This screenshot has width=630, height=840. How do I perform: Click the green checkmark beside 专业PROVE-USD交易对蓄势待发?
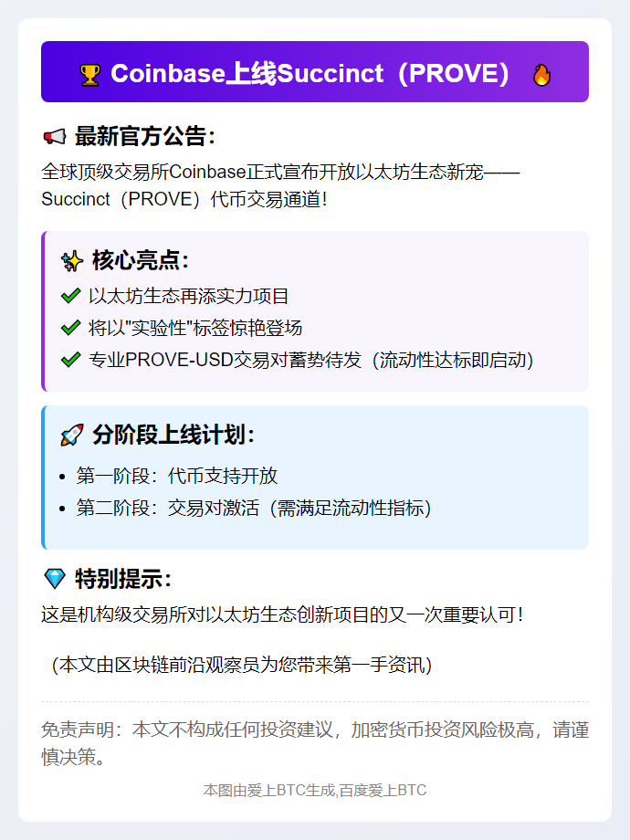click(70, 360)
